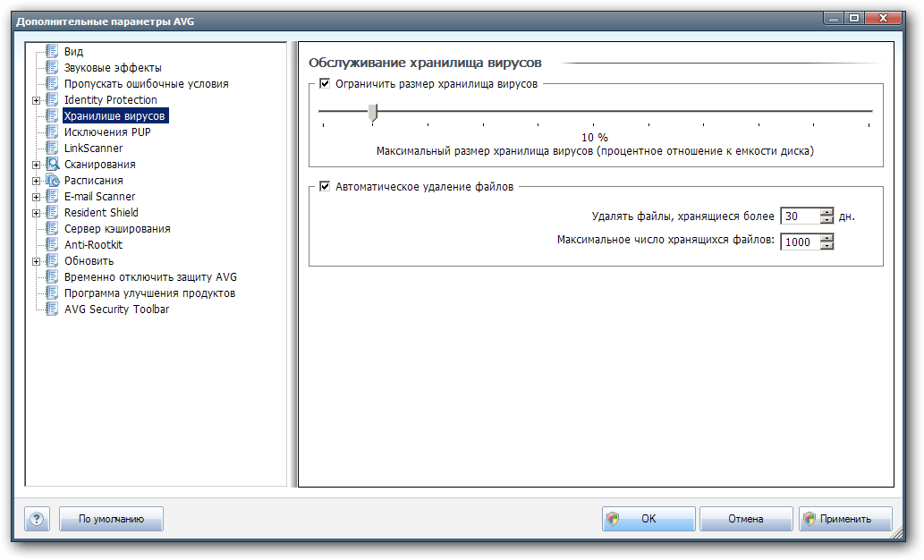
Task: Select Звуковые эффекты in the tree
Action: (113, 67)
